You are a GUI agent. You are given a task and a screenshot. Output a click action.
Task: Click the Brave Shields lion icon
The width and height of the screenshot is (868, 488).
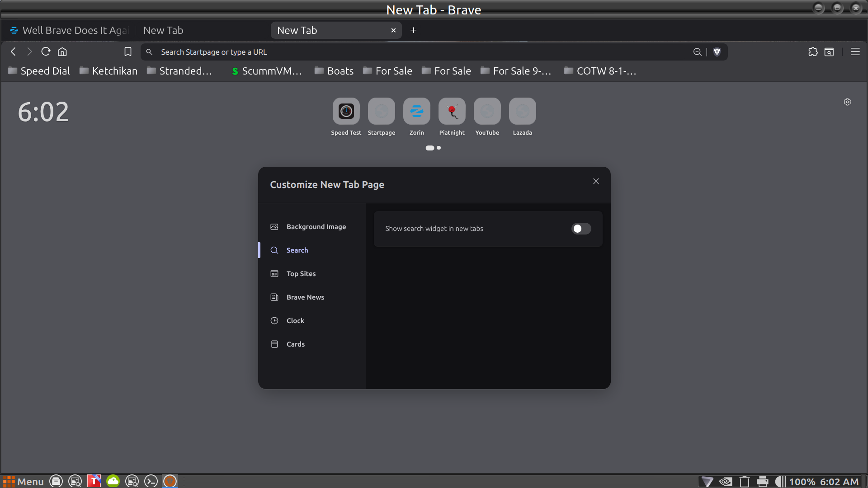click(x=717, y=52)
